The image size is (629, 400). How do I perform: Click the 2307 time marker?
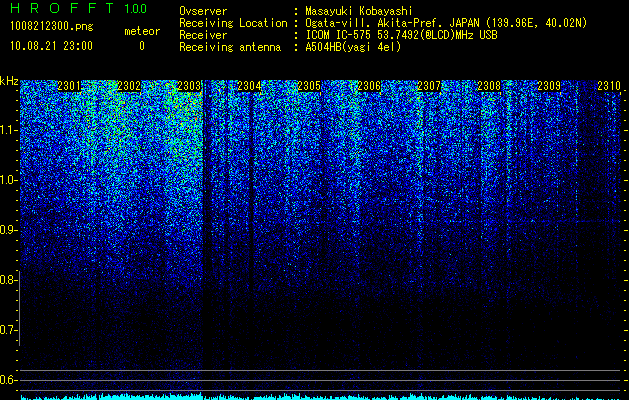tap(429, 86)
